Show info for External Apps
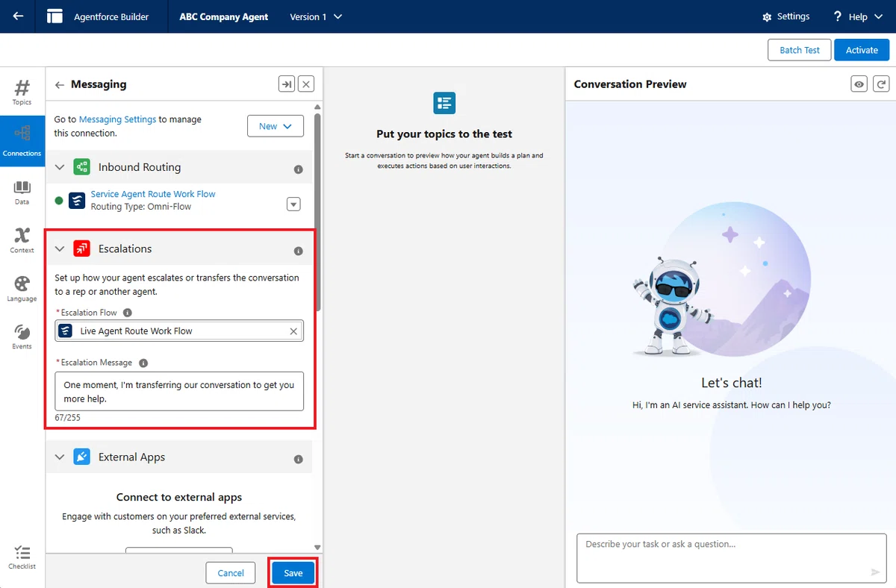This screenshot has height=588, width=896. [299, 459]
